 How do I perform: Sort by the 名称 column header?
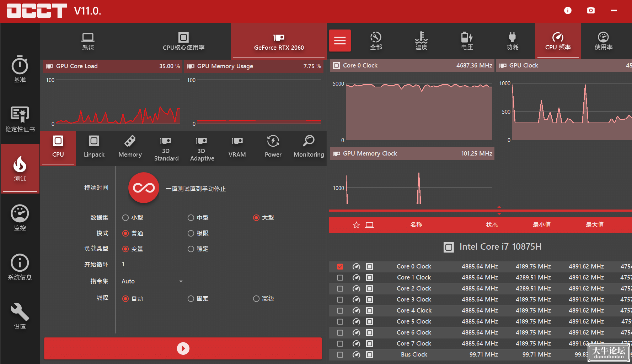pyautogui.click(x=416, y=225)
